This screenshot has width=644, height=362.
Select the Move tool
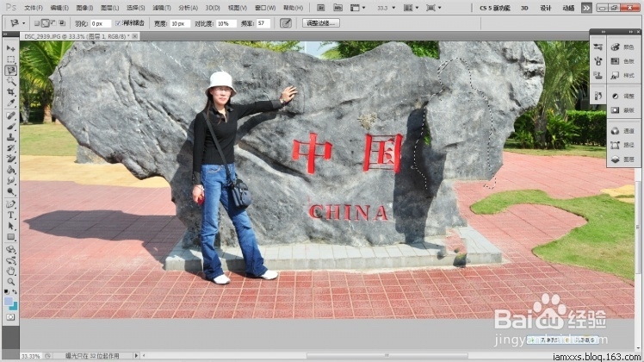pos(10,48)
